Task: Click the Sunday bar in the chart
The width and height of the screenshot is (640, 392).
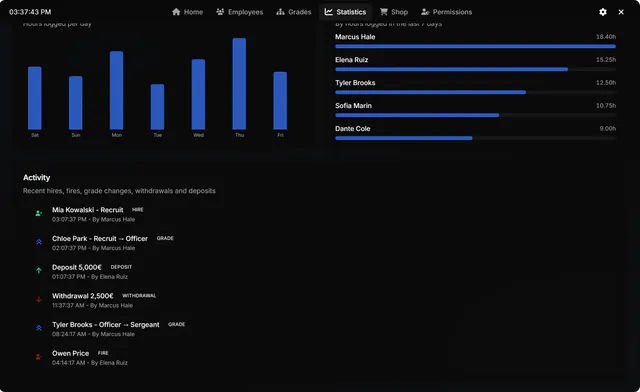Action: pyautogui.click(x=76, y=103)
